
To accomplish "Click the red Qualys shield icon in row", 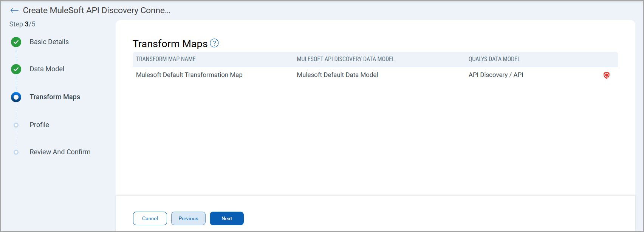I will pyautogui.click(x=606, y=75).
